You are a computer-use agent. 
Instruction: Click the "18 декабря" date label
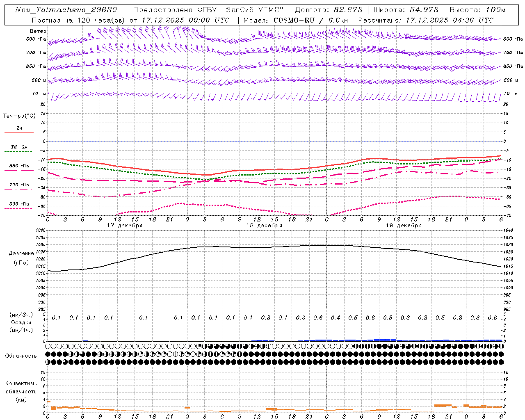click(x=264, y=226)
